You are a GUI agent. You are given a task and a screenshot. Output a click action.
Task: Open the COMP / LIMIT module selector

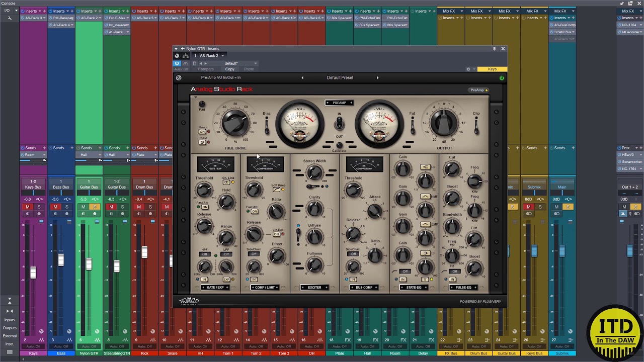[x=265, y=288]
